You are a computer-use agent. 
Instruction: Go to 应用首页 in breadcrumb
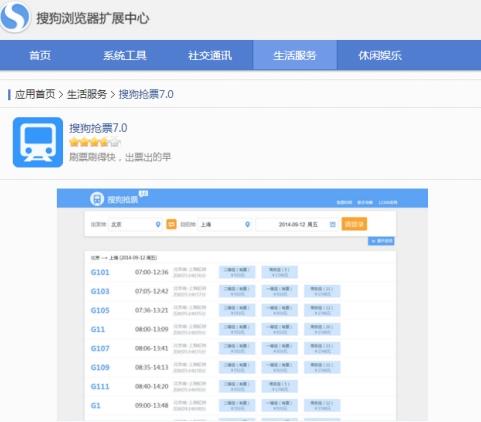pos(35,94)
